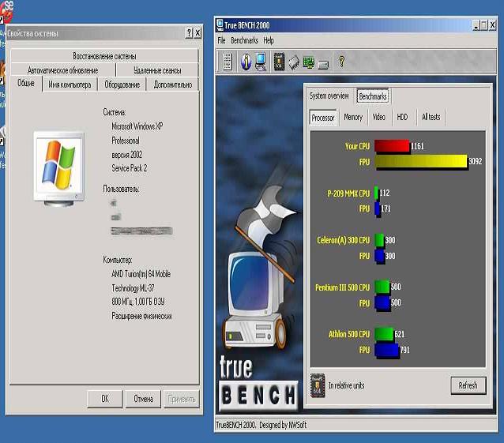Click the yellow FPU score bar 3092
This screenshot has height=443, width=504.
point(421,162)
